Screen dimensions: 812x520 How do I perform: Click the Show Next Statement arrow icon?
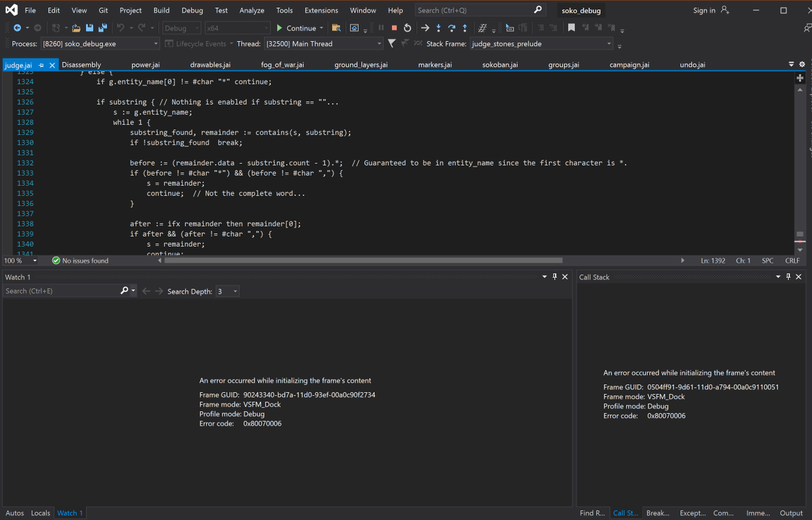click(424, 28)
